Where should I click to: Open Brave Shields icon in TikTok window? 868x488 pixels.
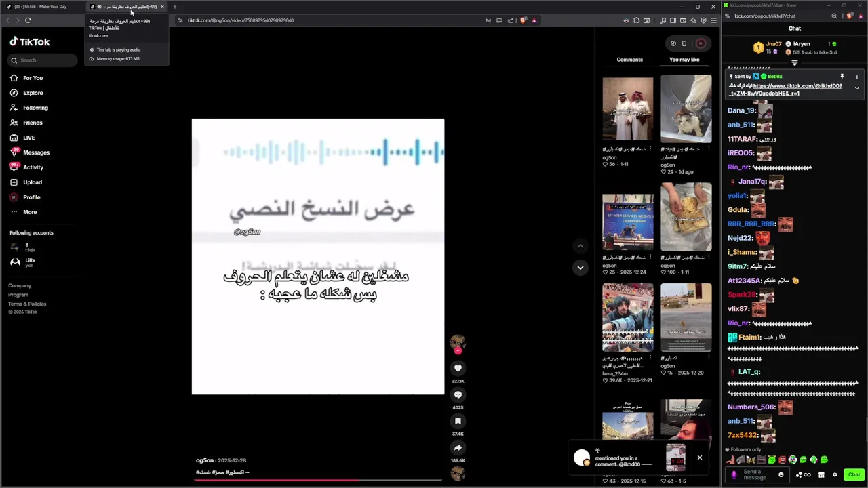tap(523, 20)
